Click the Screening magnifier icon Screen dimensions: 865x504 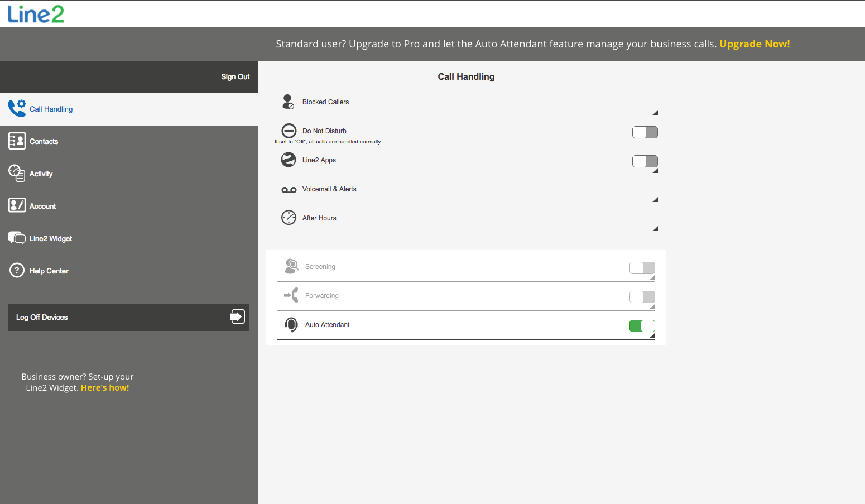click(291, 266)
